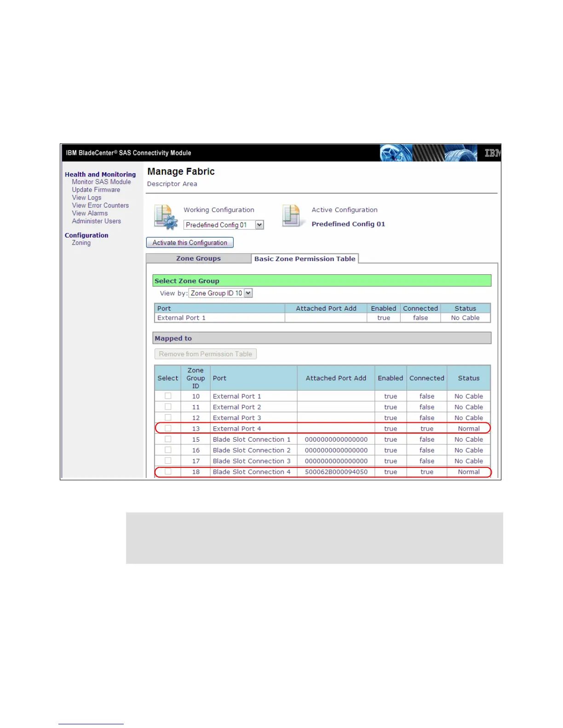Open View Error Counters link
The image size is (563, 728).
100,205
